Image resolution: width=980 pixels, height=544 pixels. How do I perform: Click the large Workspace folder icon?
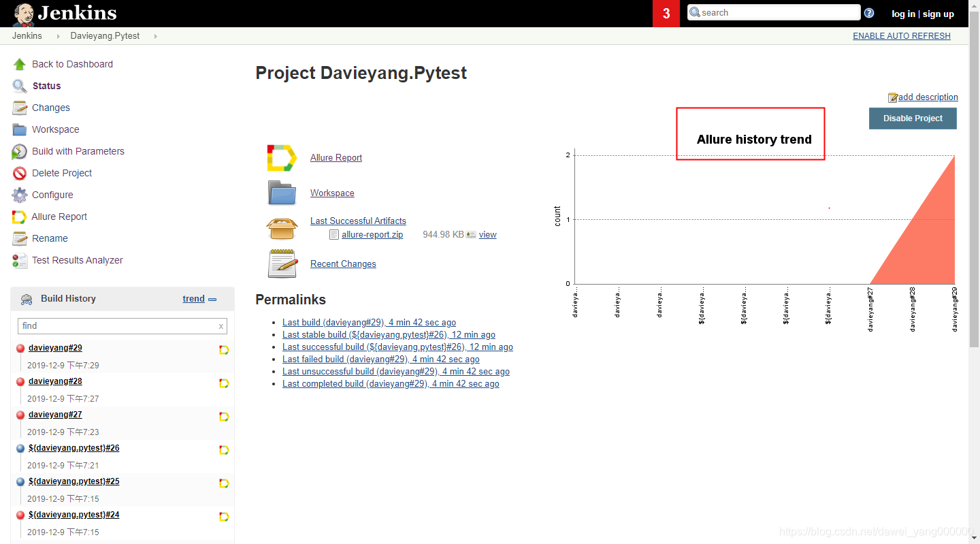click(282, 193)
